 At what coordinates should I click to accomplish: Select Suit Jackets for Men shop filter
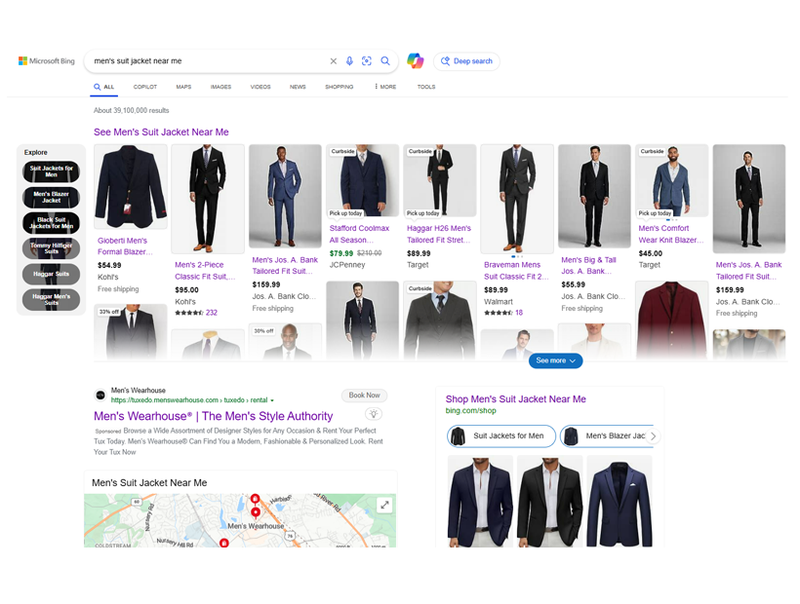click(502, 436)
